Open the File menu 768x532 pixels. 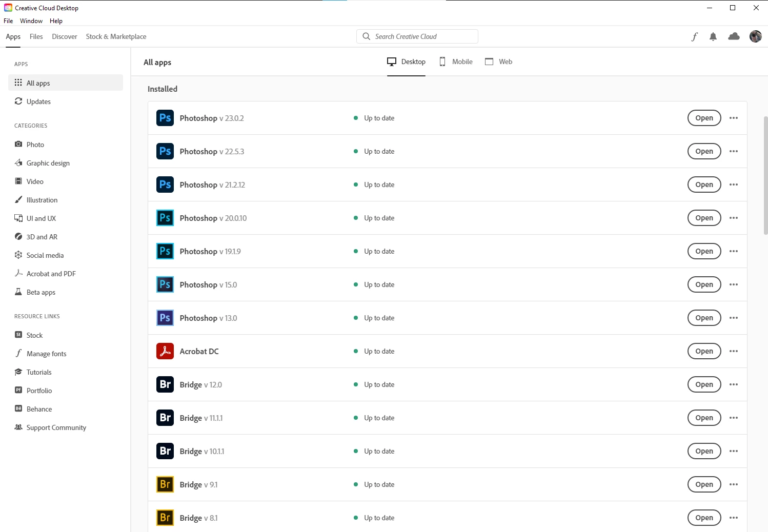(x=8, y=21)
